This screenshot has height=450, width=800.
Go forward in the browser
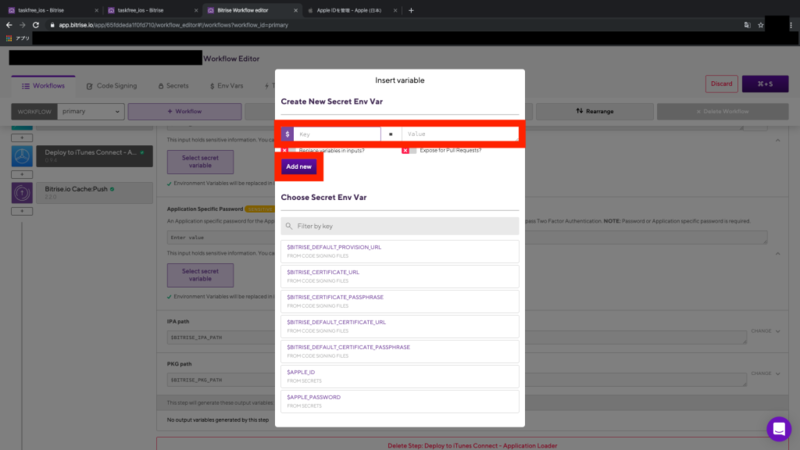point(22,24)
